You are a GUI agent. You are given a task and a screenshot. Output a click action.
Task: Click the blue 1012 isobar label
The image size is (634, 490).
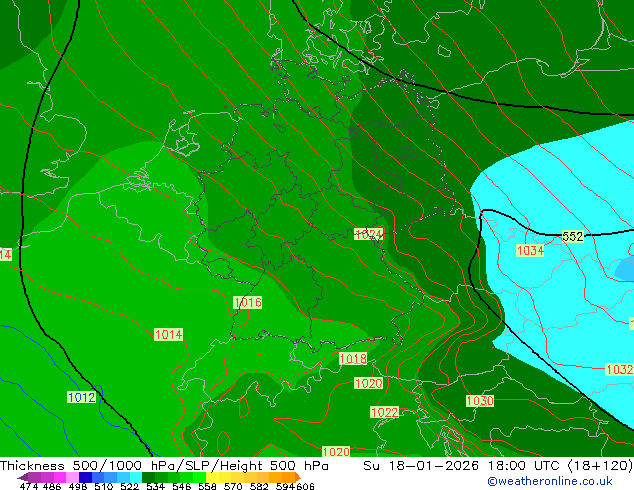pyautogui.click(x=81, y=397)
